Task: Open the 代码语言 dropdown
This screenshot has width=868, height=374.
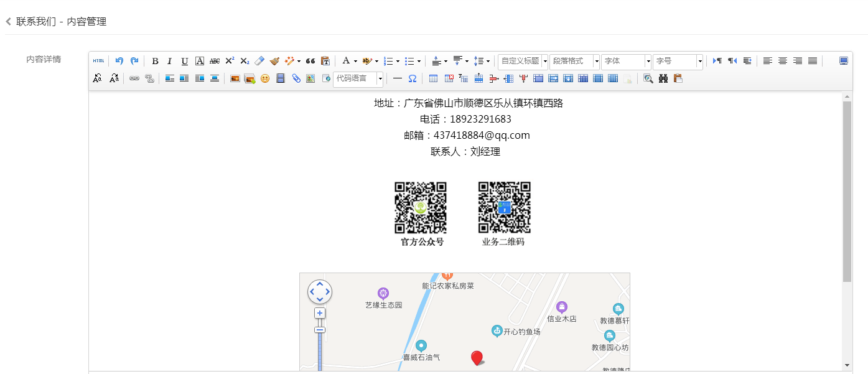Action: (358, 78)
